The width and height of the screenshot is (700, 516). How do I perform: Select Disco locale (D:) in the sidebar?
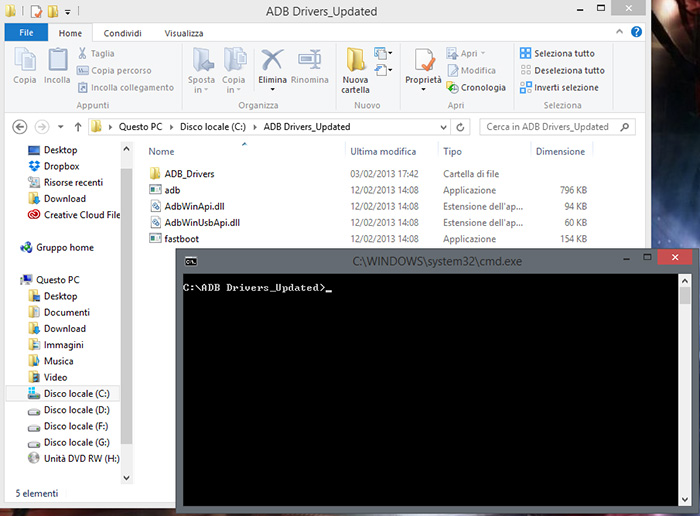click(69, 410)
